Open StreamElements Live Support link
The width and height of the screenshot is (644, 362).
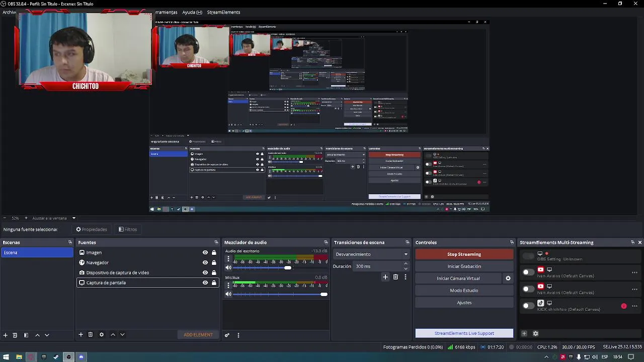coord(464,333)
